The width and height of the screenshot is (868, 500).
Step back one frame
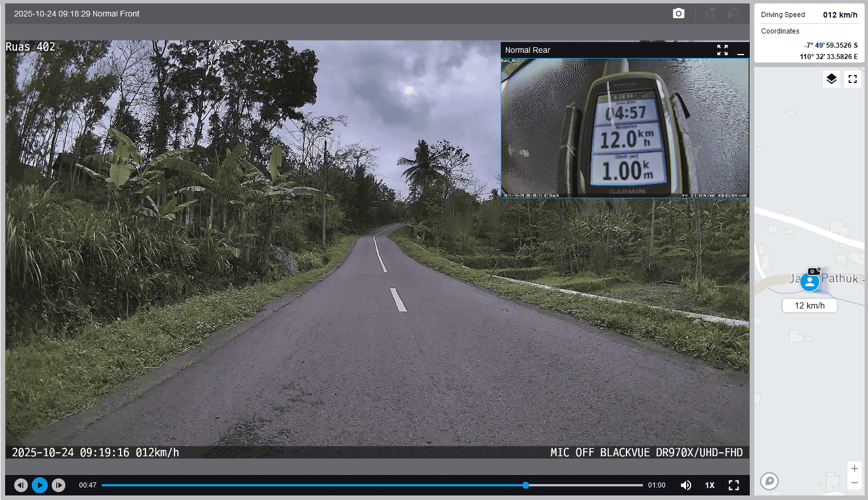pyautogui.click(x=21, y=485)
